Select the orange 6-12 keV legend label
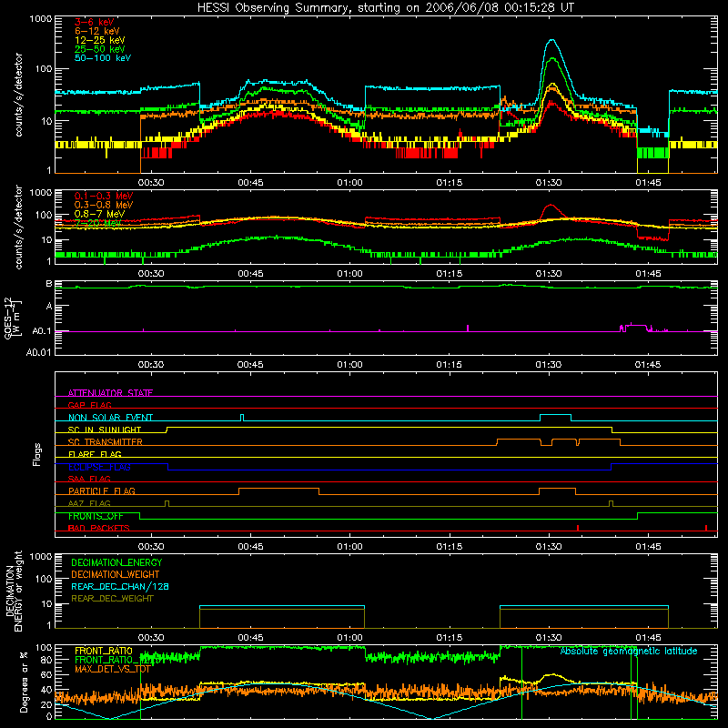The image size is (728, 728). [x=96, y=31]
